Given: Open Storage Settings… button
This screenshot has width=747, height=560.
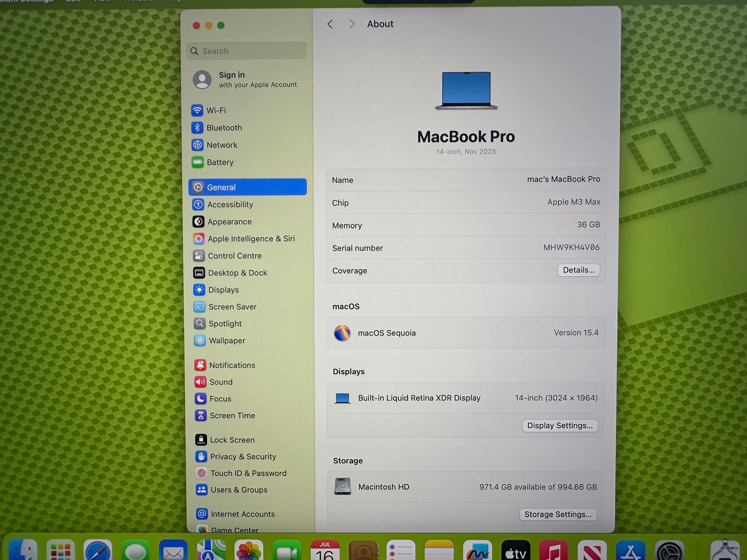Looking at the screenshot, I should [558, 514].
